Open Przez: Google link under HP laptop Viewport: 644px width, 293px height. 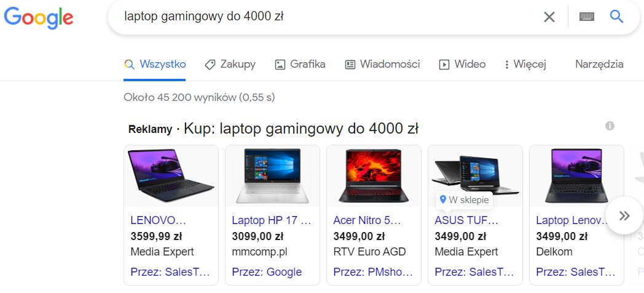pyautogui.click(x=267, y=272)
